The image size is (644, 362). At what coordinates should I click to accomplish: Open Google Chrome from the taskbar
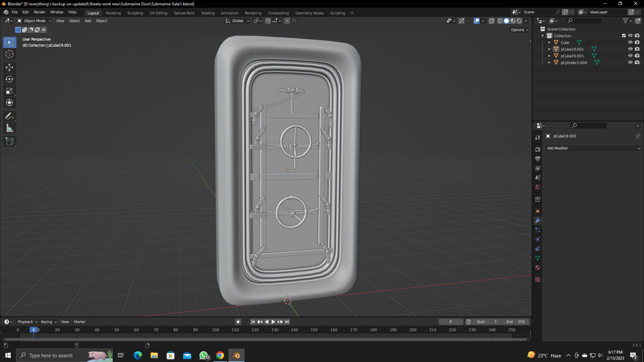(x=220, y=355)
